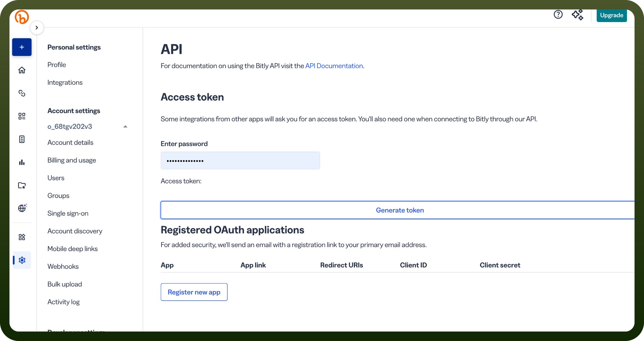Open the Bulk upload page
The height and width of the screenshot is (341, 644).
point(65,284)
